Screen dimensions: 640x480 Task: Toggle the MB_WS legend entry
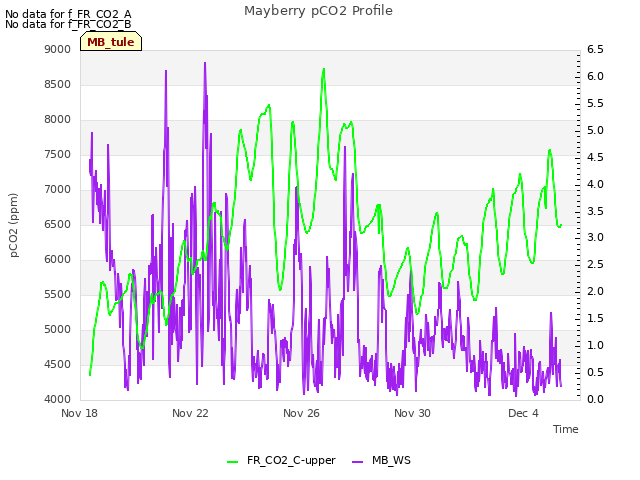pyautogui.click(x=381, y=460)
